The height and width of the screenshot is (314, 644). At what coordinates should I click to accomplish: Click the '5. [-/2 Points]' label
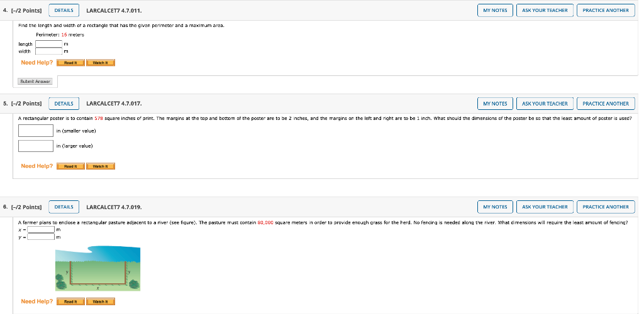coord(23,104)
